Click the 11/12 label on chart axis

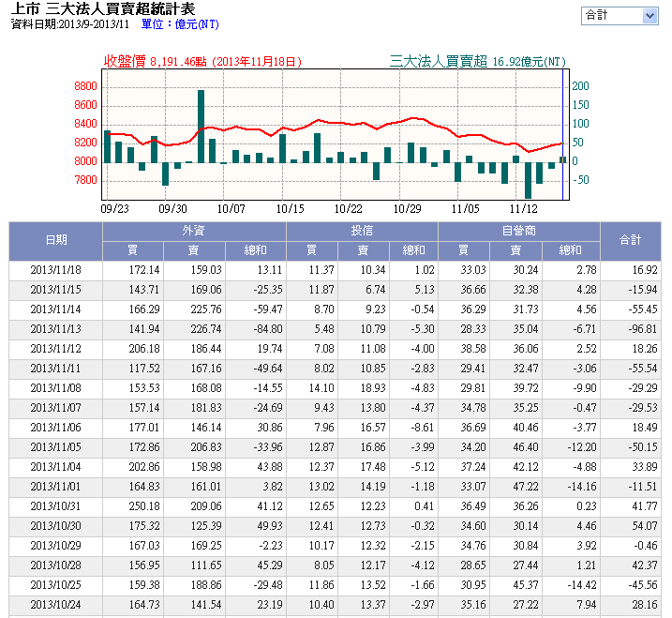pos(523,209)
